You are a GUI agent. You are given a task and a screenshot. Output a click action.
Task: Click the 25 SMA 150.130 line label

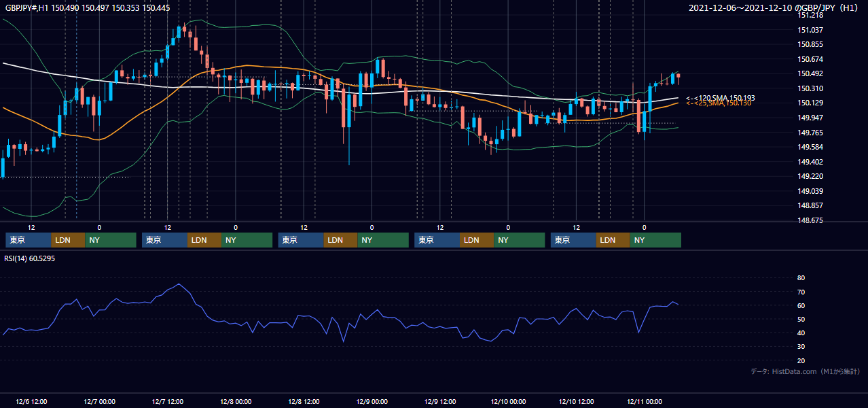tap(719, 103)
